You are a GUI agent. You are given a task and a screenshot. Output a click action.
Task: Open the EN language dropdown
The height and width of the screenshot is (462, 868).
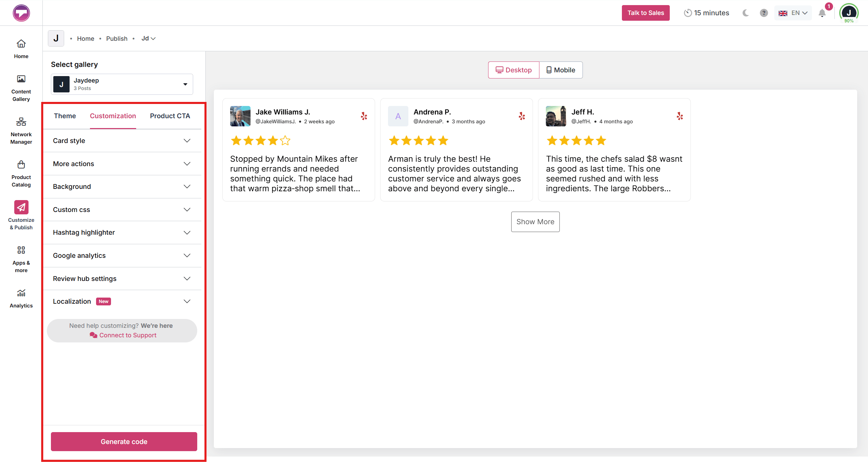point(793,13)
